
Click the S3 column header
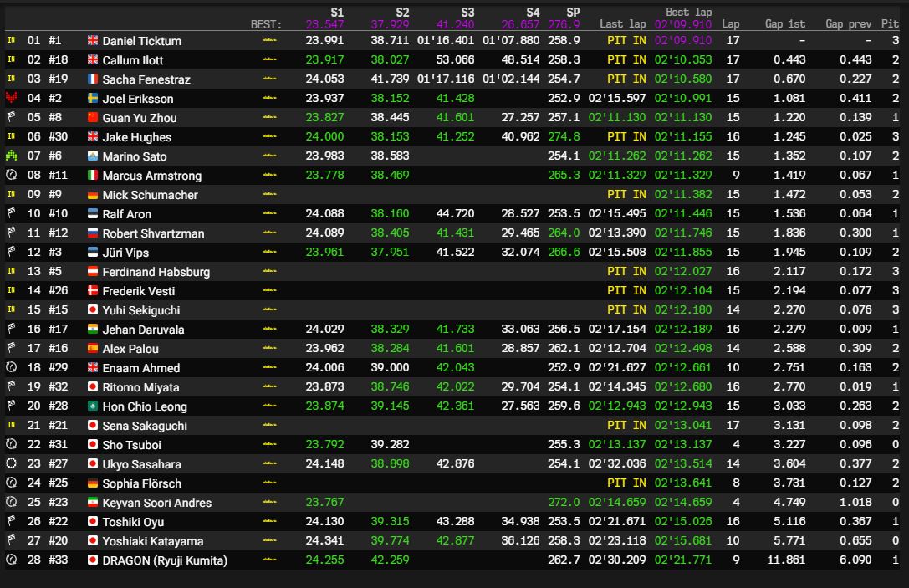[x=467, y=13]
